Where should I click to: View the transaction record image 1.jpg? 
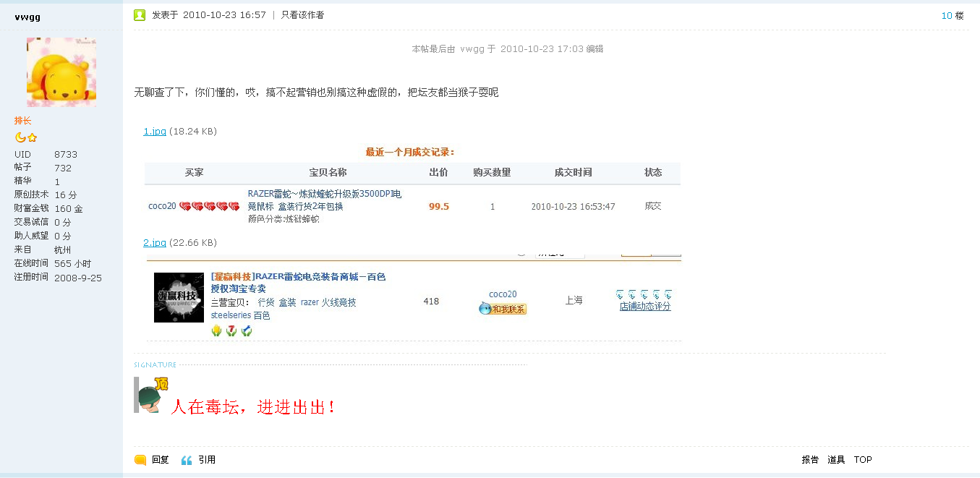point(412,184)
